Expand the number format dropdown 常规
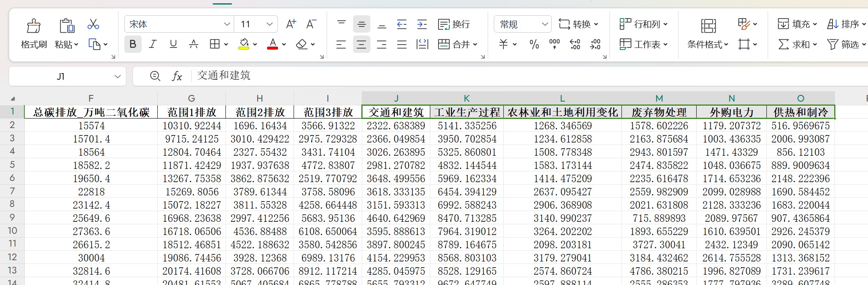 point(545,24)
